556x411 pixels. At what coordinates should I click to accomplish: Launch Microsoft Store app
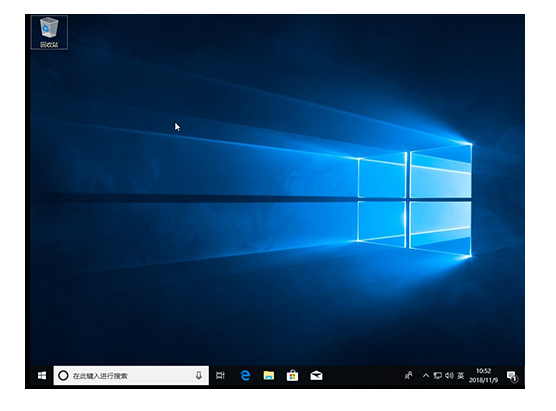[x=292, y=375]
